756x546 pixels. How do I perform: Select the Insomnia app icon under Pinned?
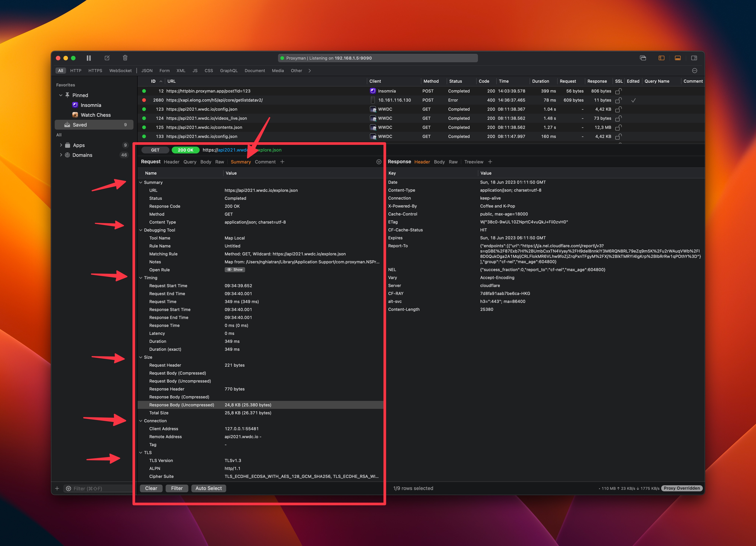pyautogui.click(x=75, y=105)
